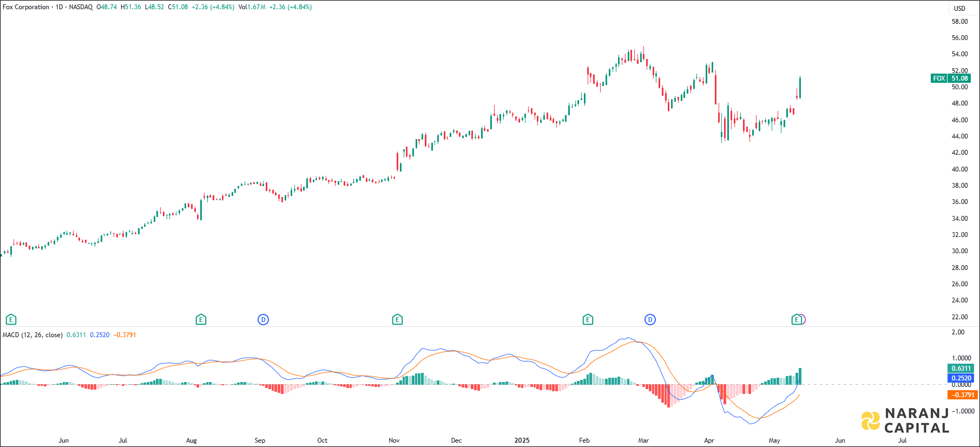Click the −0.3791 signal value in MACD legend
Viewport: 980px width, 447px height.
[124, 335]
